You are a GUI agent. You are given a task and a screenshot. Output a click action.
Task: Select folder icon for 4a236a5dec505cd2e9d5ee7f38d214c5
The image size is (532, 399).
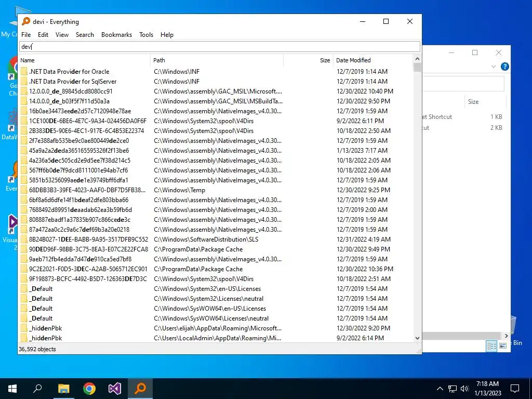(24, 161)
